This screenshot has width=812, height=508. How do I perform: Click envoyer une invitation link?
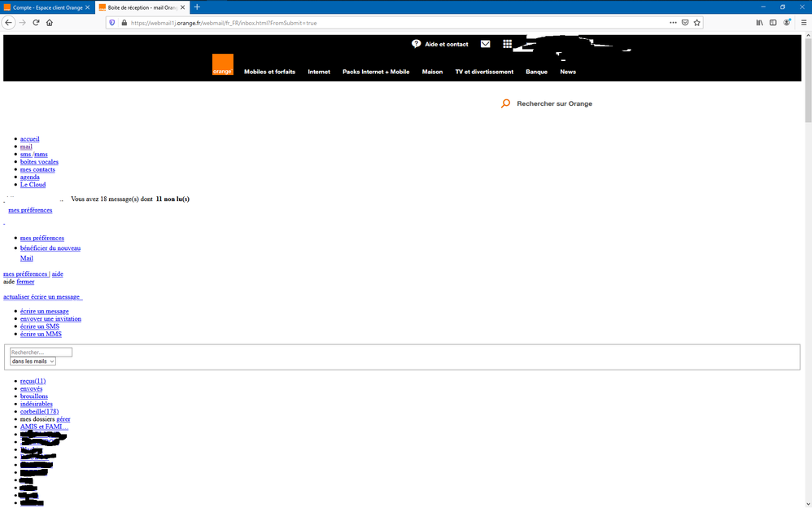[x=50, y=319]
